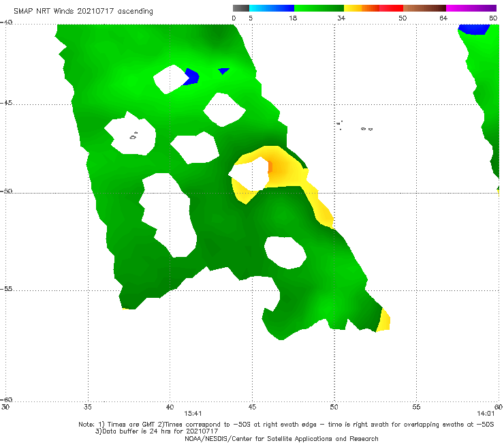Click the yellow-orange segment after 34 on color bar

coord(362,8)
